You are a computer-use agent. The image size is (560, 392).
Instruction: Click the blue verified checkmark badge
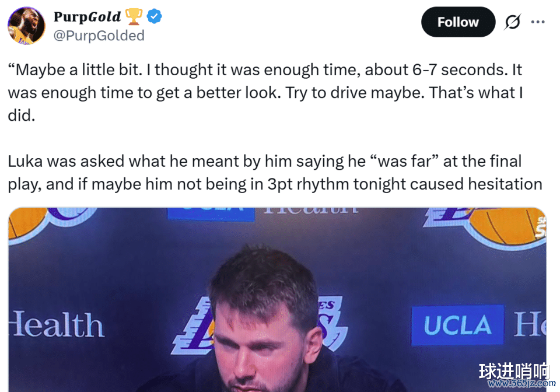point(154,17)
